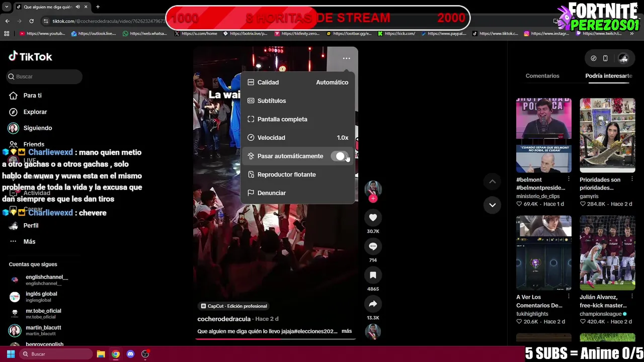This screenshot has width=644, height=362.
Task: Open the tukihighlights video thumbnail
Action: tap(544, 253)
